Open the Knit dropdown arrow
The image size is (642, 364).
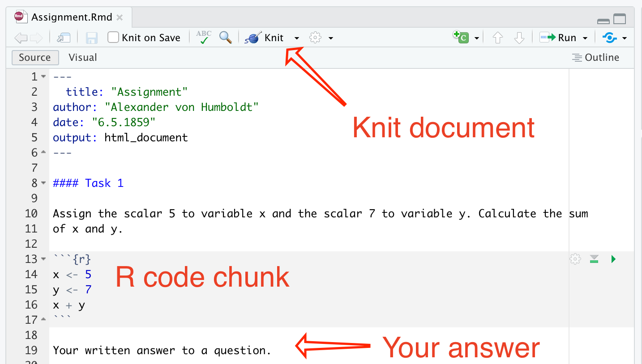pyautogui.click(x=296, y=38)
